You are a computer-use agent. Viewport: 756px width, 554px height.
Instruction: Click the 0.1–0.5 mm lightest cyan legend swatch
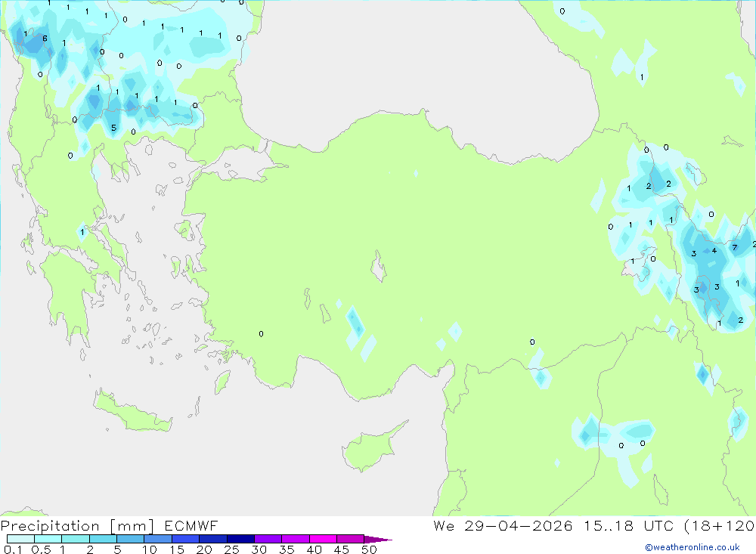click(x=20, y=539)
